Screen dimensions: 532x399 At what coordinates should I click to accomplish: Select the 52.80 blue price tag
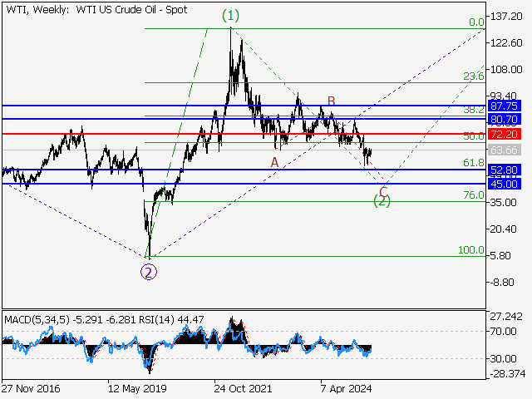click(505, 170)
